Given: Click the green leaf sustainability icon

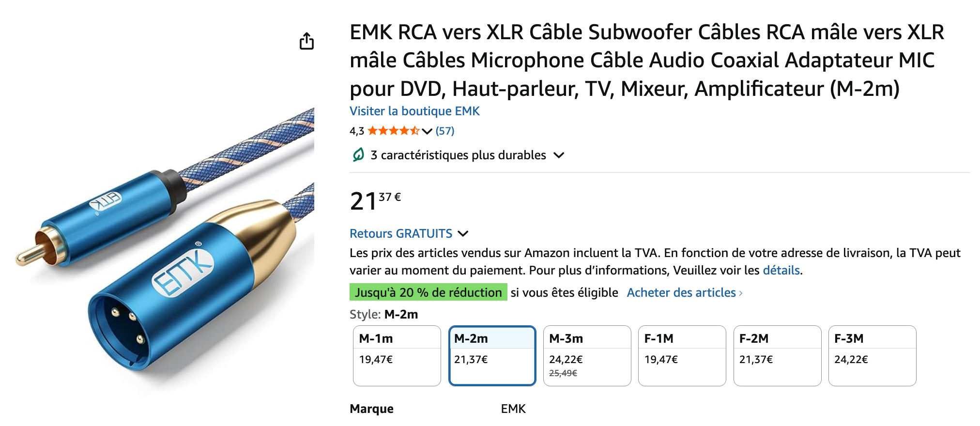Looking at the screenshot, I should (x=358, y=155).
